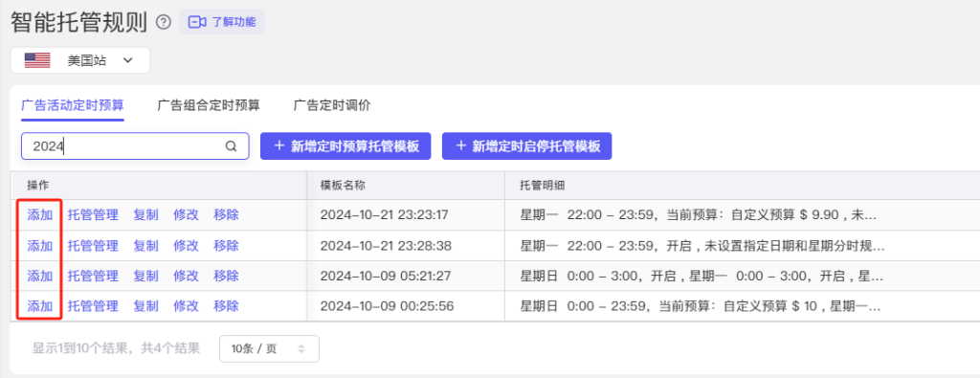The height and width of the screenshot is (378, 980).
Task: Click the US flag icon
Action: (37, 60)
